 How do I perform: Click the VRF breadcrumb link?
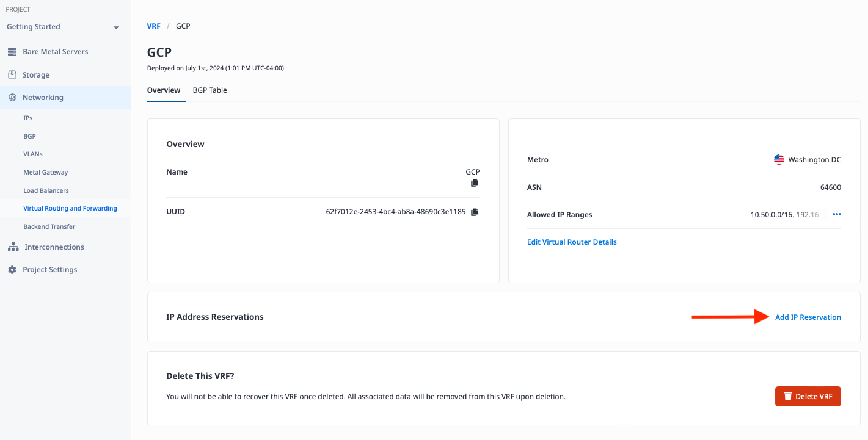(154, 26)
